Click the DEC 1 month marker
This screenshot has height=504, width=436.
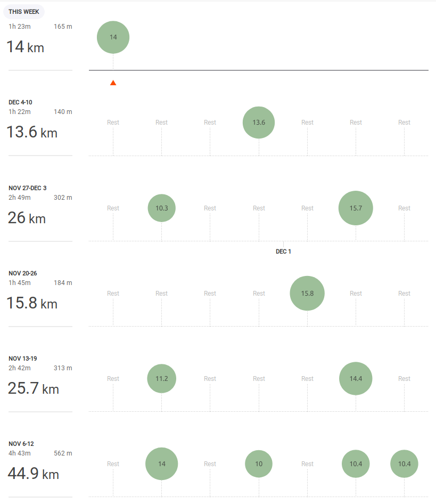[x=283, y=251]
